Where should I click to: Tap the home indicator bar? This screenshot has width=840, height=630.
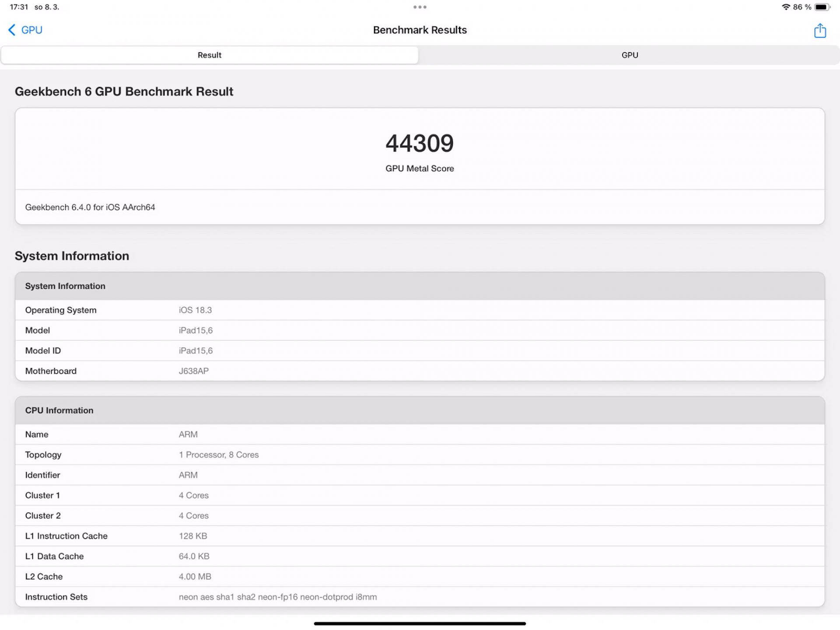420,623
